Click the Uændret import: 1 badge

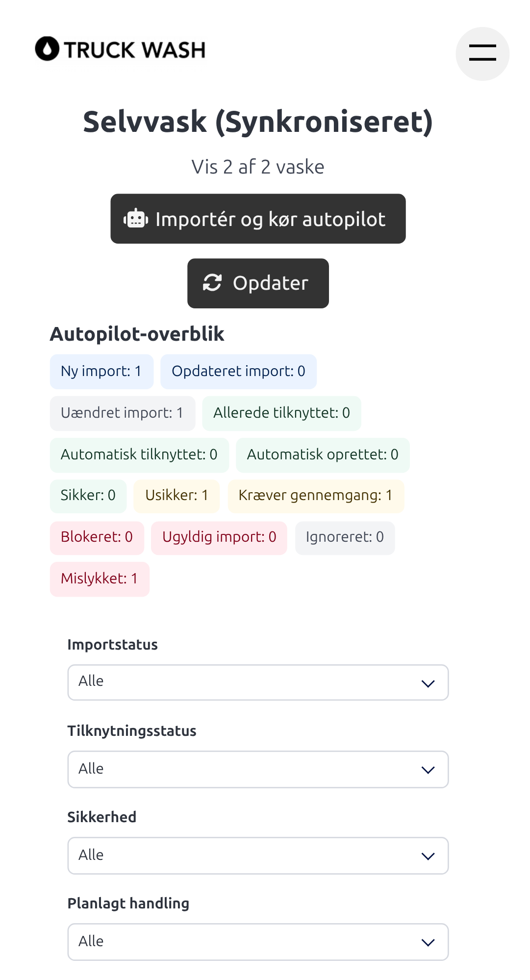tap(123, 413)
